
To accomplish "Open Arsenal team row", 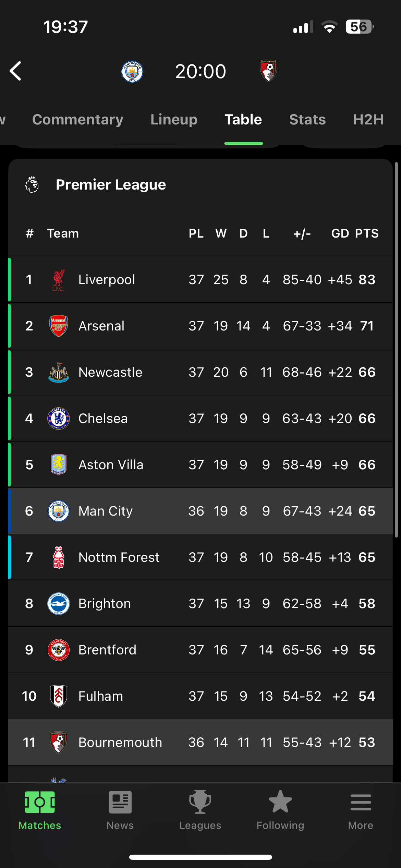I will [x=200, y=326].
